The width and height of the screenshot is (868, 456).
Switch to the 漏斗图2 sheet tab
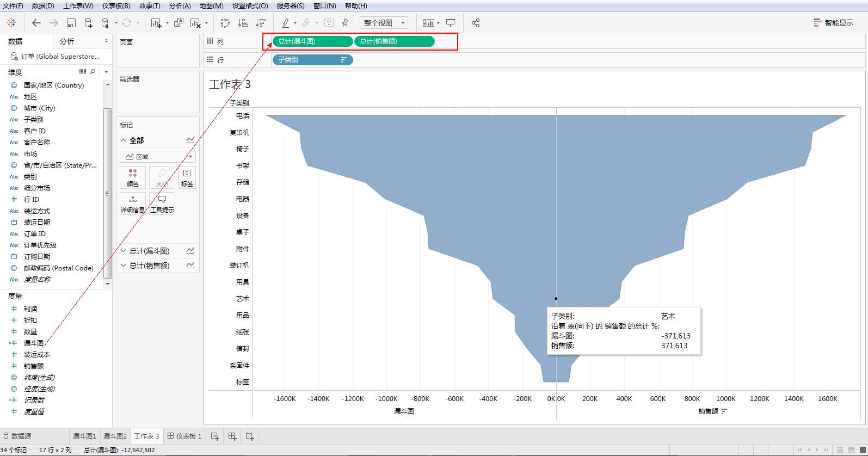[115, 436]
